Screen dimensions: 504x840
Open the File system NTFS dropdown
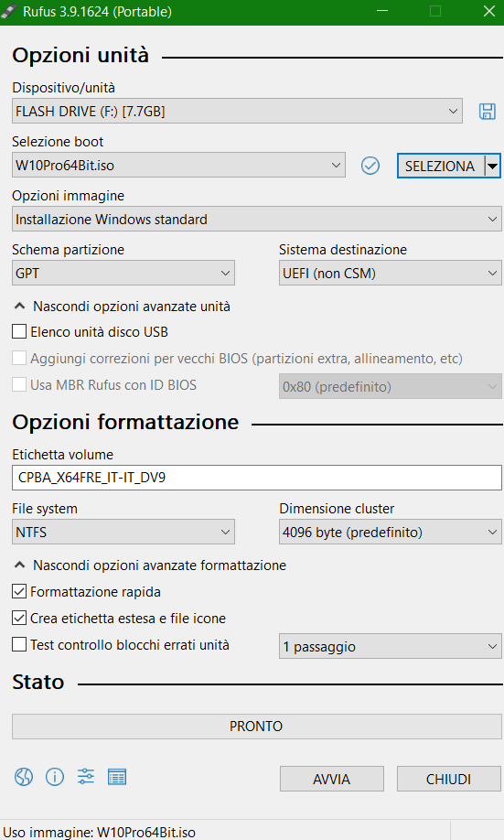123,532
